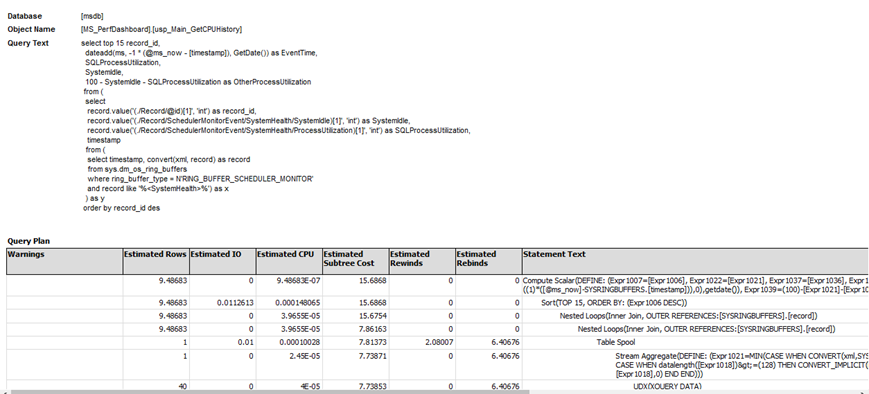Click the 'order by record_id des' line
The image size is (869, 394).
(x=121, y=208)
